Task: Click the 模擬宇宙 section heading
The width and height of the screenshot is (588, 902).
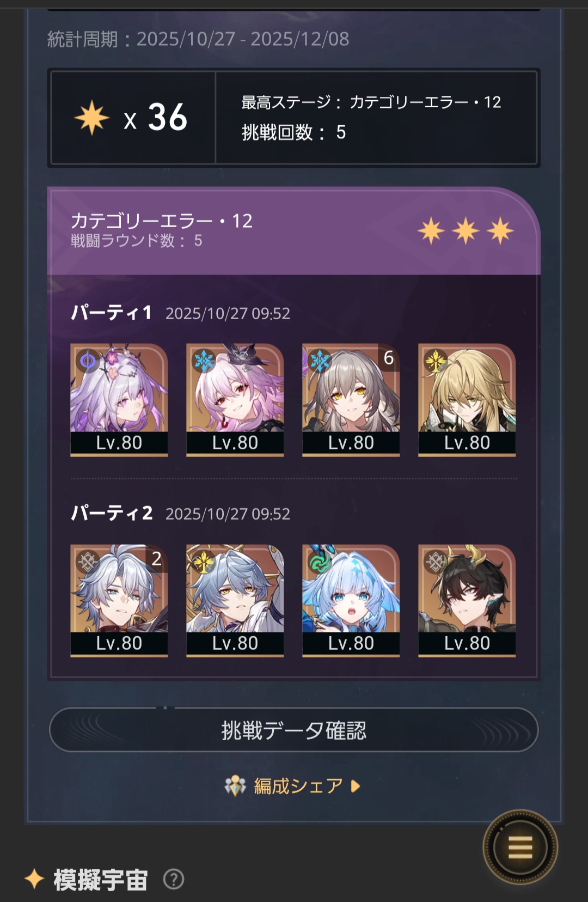Action: (x=101, y=879)
